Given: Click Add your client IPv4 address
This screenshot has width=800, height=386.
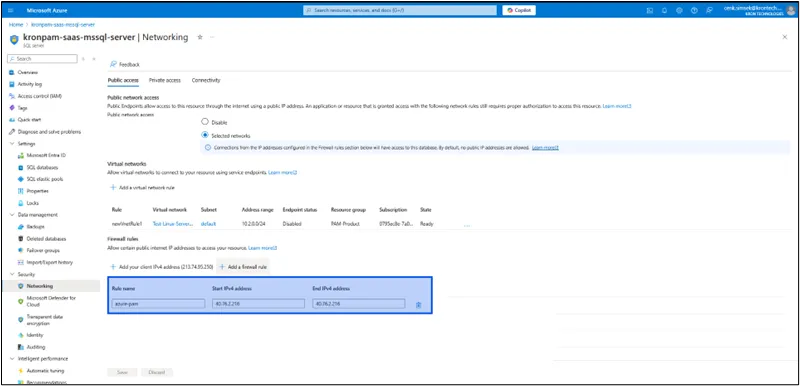Looking at the screenshot, I should (x=161, y=267).
